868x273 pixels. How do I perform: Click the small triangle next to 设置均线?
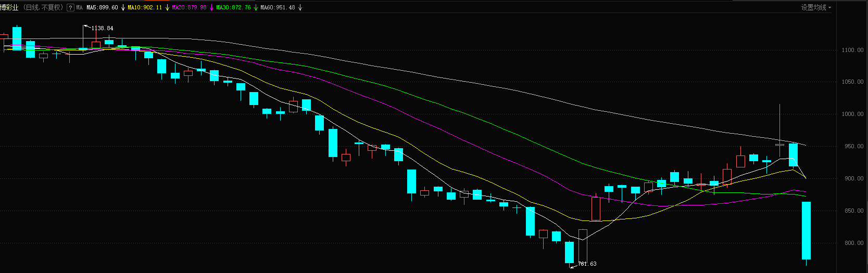(829, 8)
